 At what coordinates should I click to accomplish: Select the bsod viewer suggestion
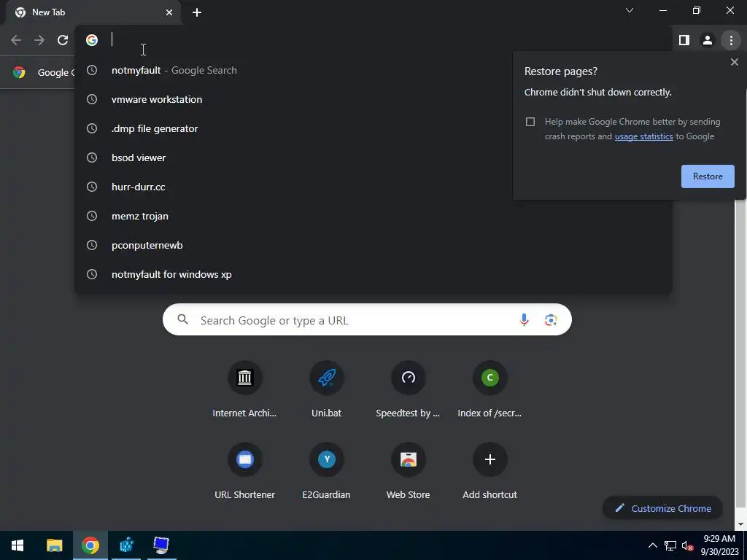373,157
